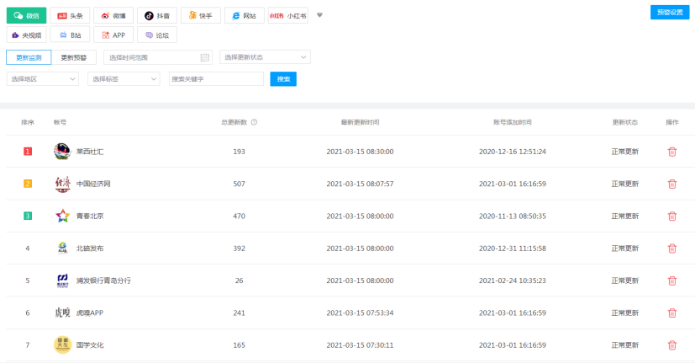Open the 浦发银行青岛分行 account name
The width and height of the screenshot is (696, 363).
pyautogui.click(x=103, y=280)
